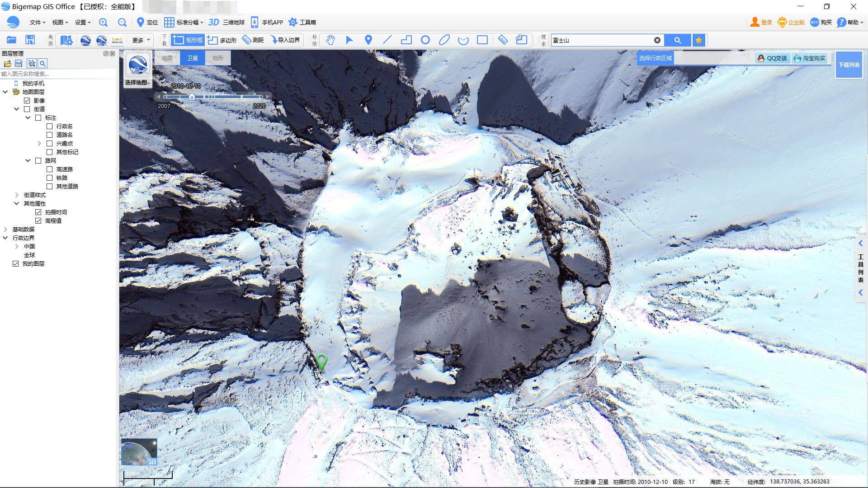Select the 测距 distance measuring tool
868x488 pixels.
[x=253, y=40]
